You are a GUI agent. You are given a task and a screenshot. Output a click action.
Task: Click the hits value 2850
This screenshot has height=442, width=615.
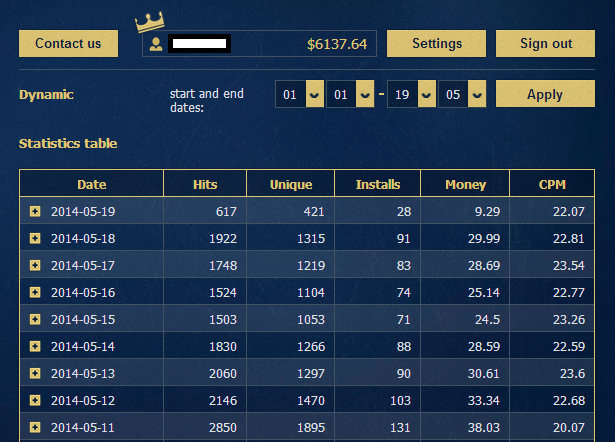pyautogui.click(x=223, y=427)
